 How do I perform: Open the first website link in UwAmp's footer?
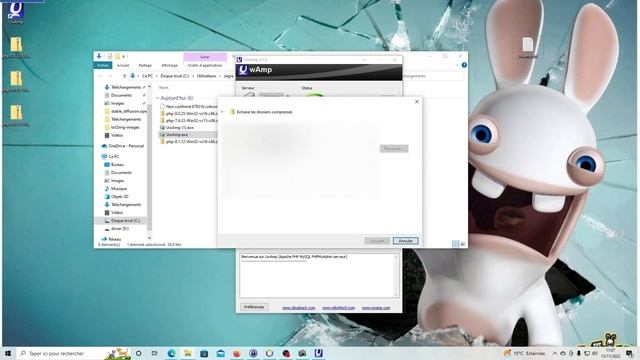299,308
